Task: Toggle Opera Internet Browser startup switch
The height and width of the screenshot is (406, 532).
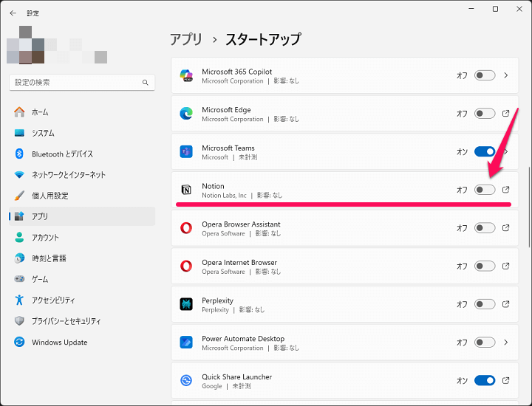Action: tap(485, 266)
